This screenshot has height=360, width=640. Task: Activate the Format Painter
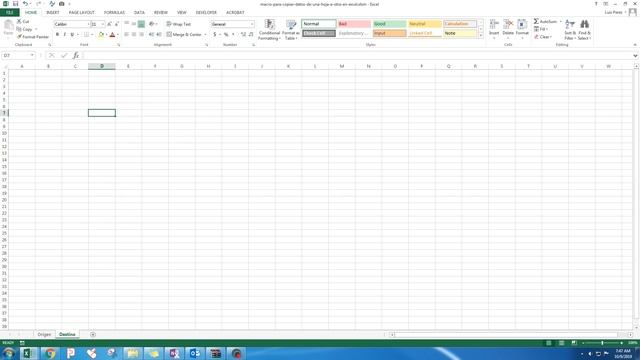click(x=33, y=37)
